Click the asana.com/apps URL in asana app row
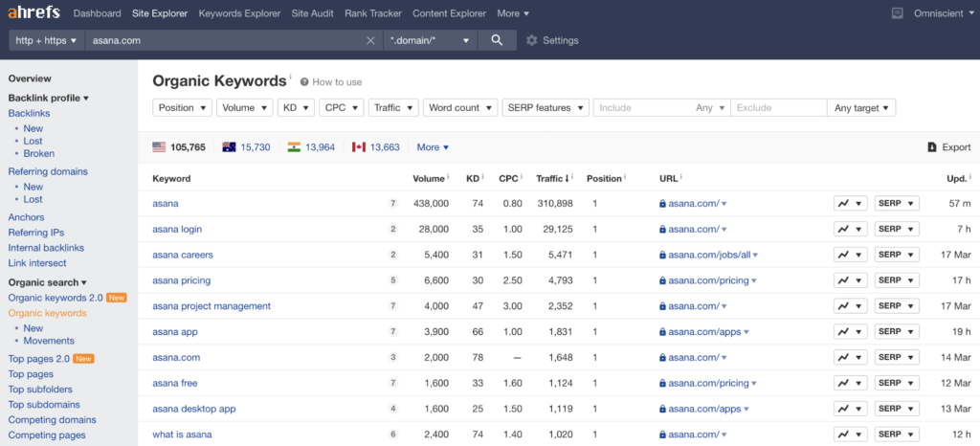Image resolution: width=980 pixels, height=446 pixels. 705,332
